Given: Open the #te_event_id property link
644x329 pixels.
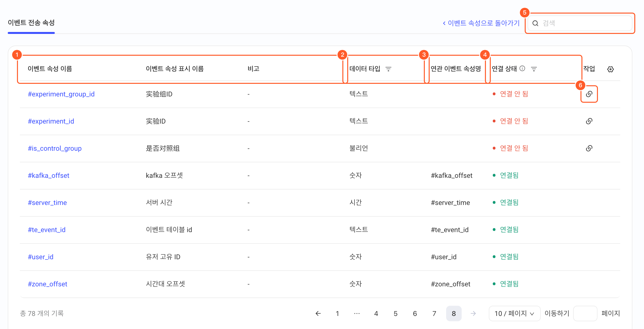Looking at the screenshot, I should pyautogui.click(x=47, y=230).
